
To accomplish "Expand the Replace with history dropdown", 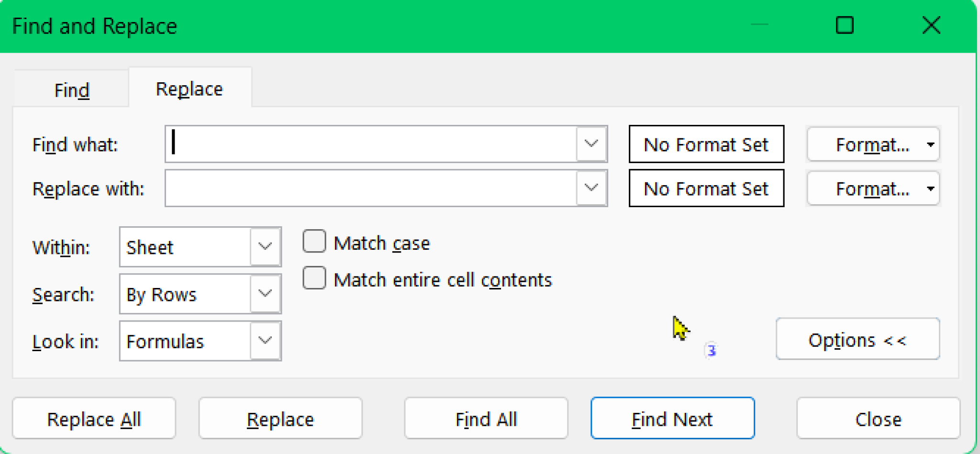I will tap(592, 188).
